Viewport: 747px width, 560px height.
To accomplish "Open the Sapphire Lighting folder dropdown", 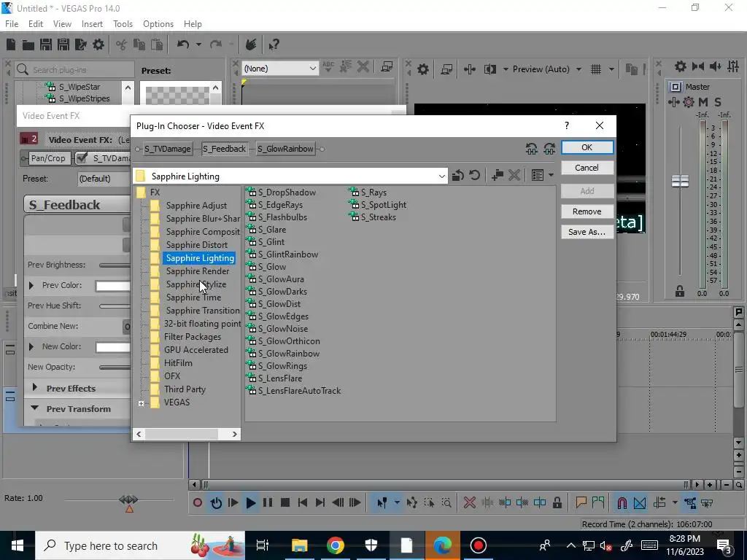I will pyautogui.click(x=441, y=176).
